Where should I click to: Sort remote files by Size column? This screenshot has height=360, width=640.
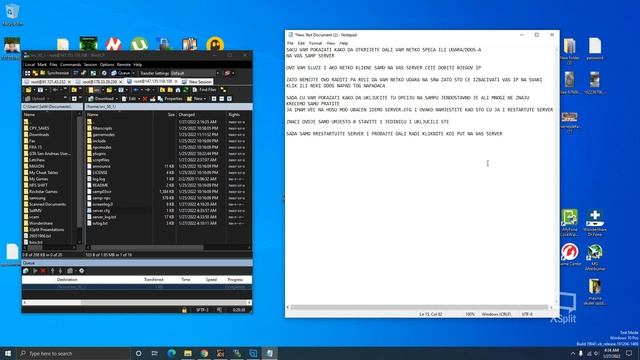coord(164,115)
